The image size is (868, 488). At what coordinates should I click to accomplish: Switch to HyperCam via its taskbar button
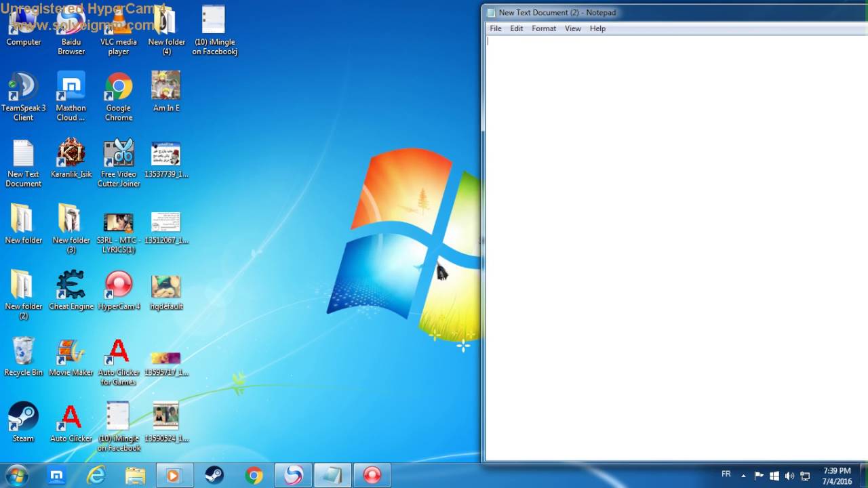click(372, 475)
